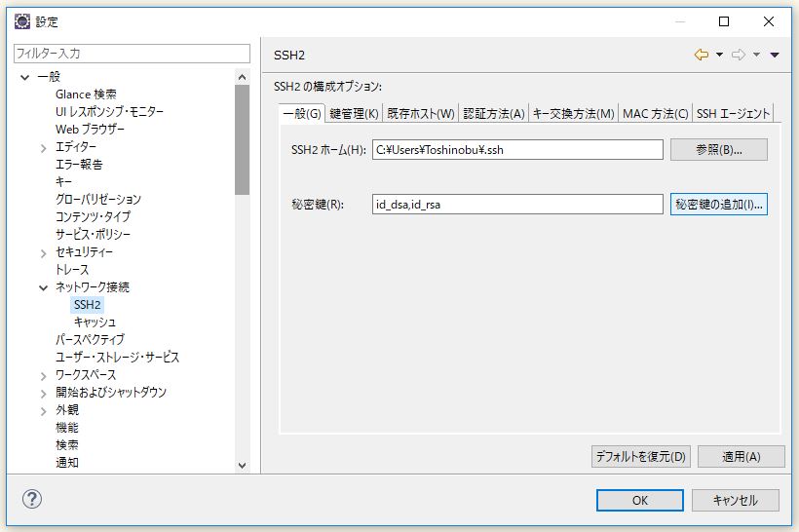Select the エディター tree label
Screen dimensions: 799x532
pos(75,147)
